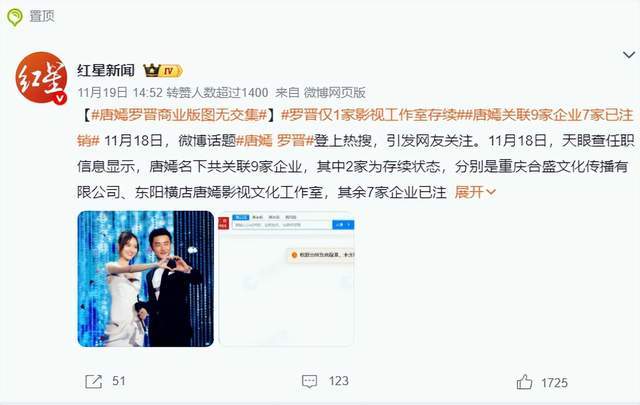Click the like count 1725

(554, 383)
